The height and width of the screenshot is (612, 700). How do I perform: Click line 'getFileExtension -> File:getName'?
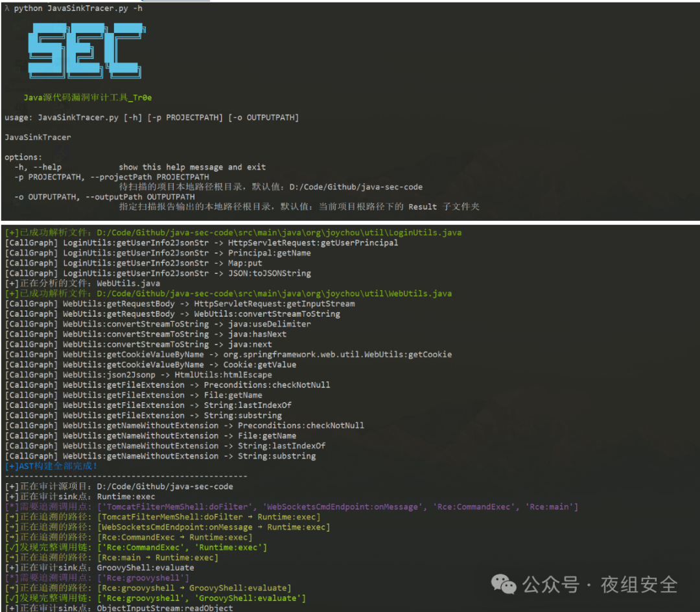click(x=134, y=395)
